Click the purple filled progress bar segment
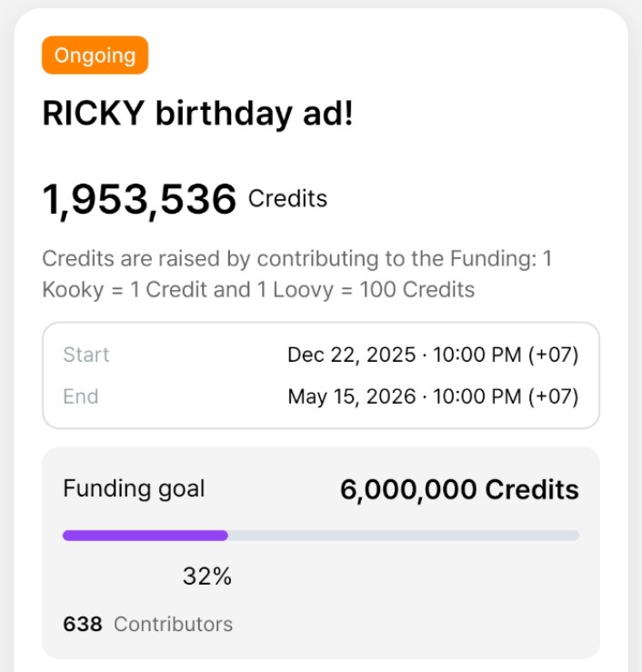This screenshot has height=672, width=642. click(x=145, y=536)
